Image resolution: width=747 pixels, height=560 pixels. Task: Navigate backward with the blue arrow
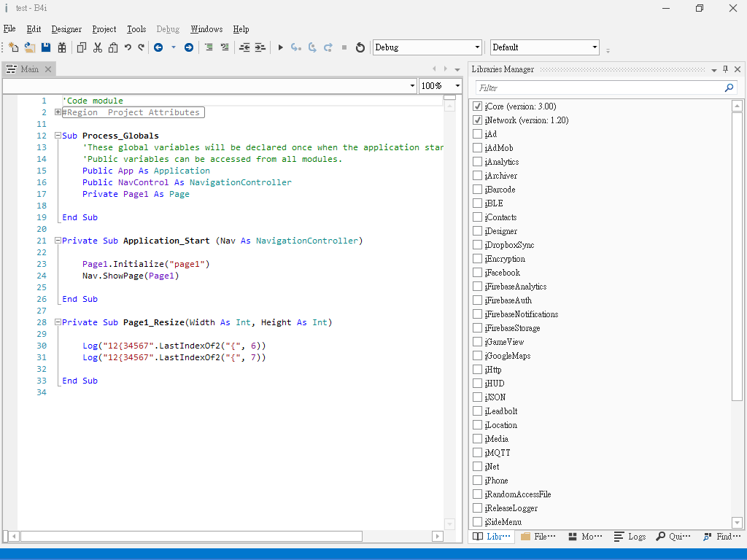(158, 47)
